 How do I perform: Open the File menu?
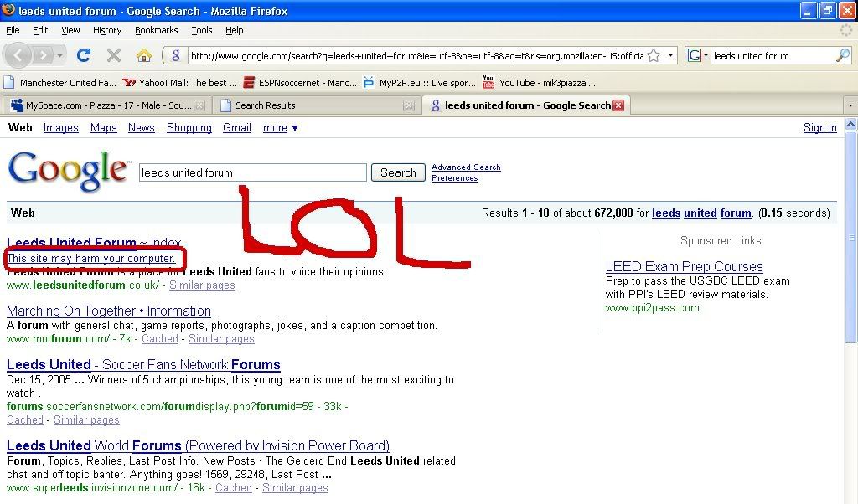13,30
